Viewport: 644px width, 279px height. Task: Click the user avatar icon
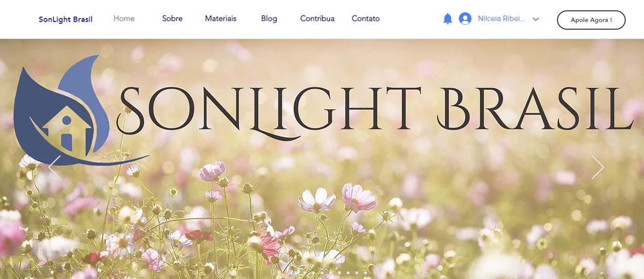tap(465, 19)
